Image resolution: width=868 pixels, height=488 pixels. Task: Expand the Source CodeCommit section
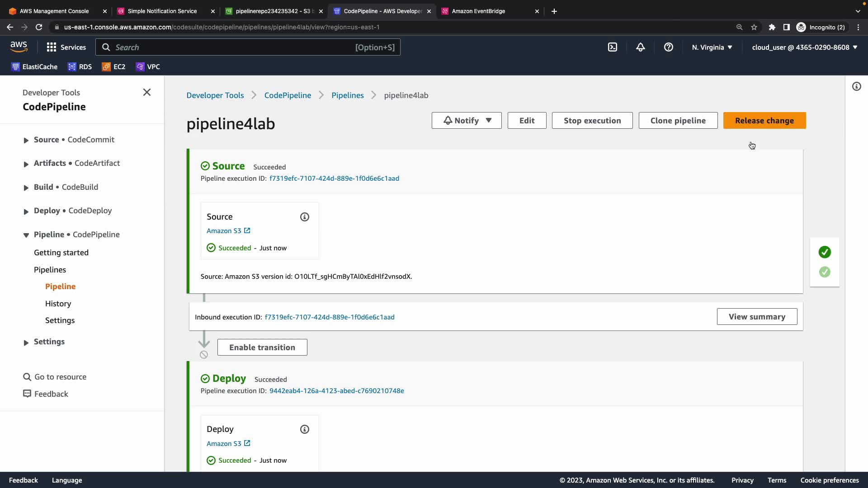26,140
